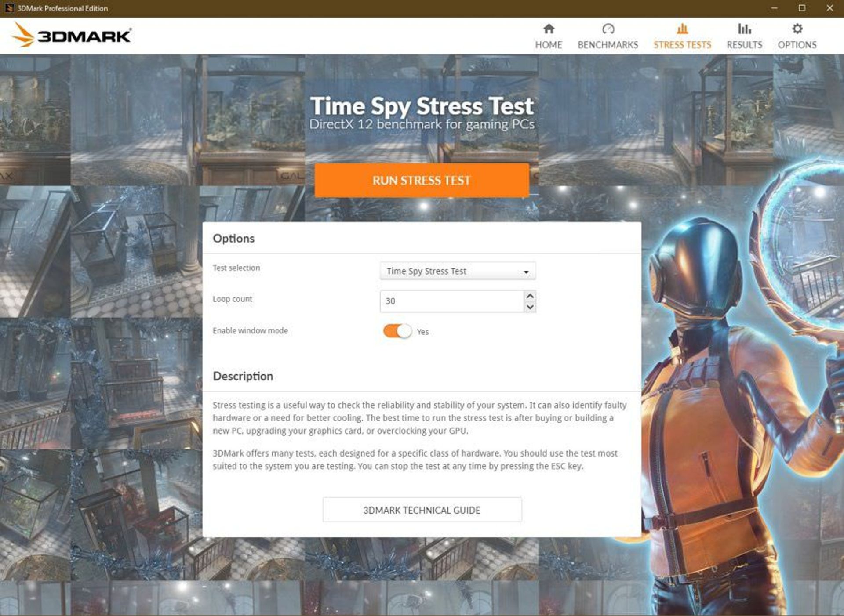Screen dimensions: 844x616
Task: Click the 'Enable window mode' label
Action: [250, 330]
